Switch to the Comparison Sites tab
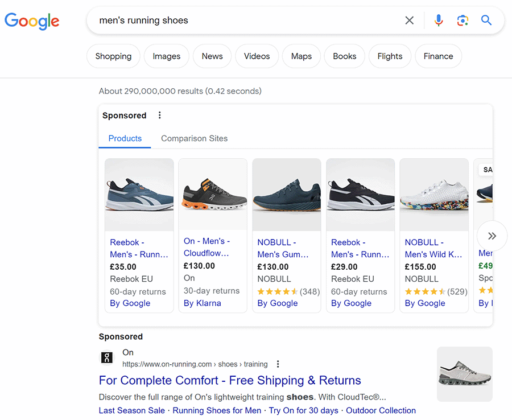Viewport: 512px width, 420px height. click(x=195, y=138)
